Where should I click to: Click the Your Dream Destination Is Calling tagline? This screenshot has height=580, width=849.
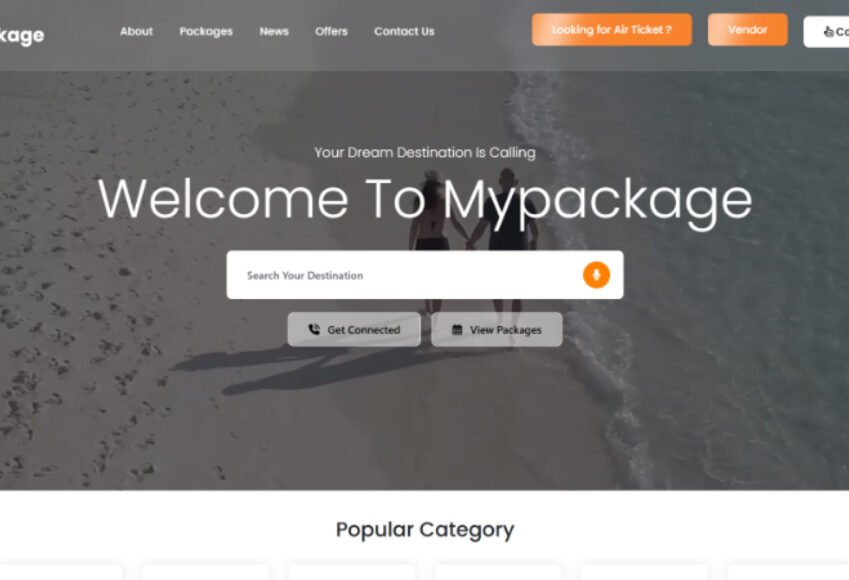click(x=425, y=153)
